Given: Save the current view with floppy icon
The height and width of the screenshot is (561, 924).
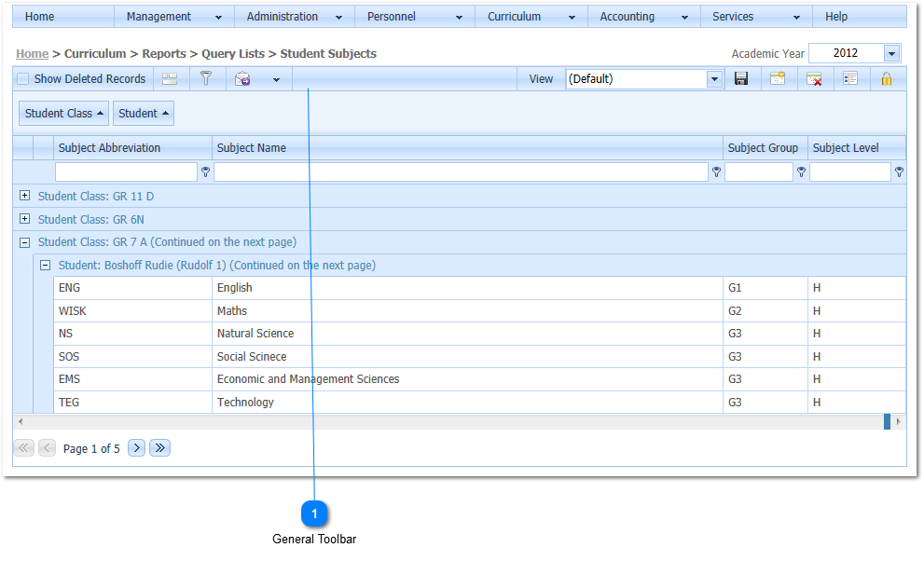Looking at the screenshot, I should pos(741,78).
